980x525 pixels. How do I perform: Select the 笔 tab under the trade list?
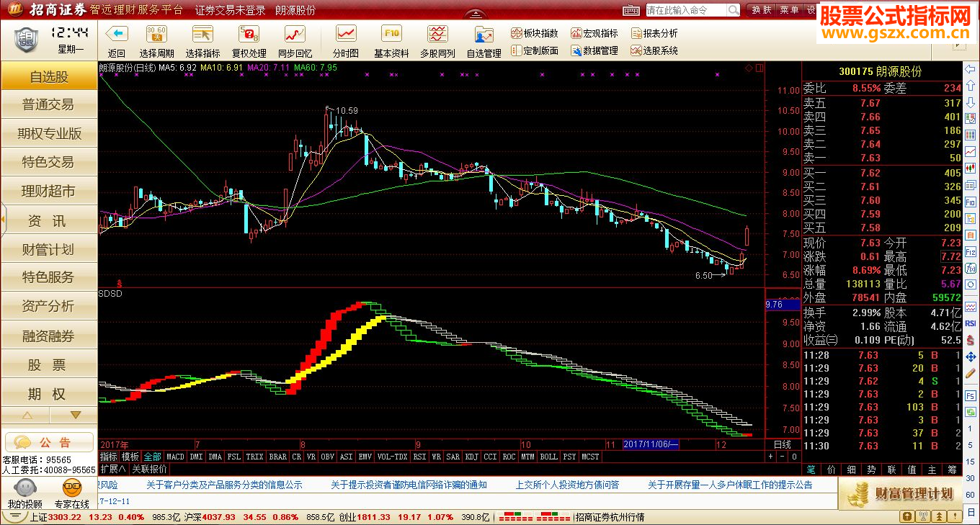811,469
